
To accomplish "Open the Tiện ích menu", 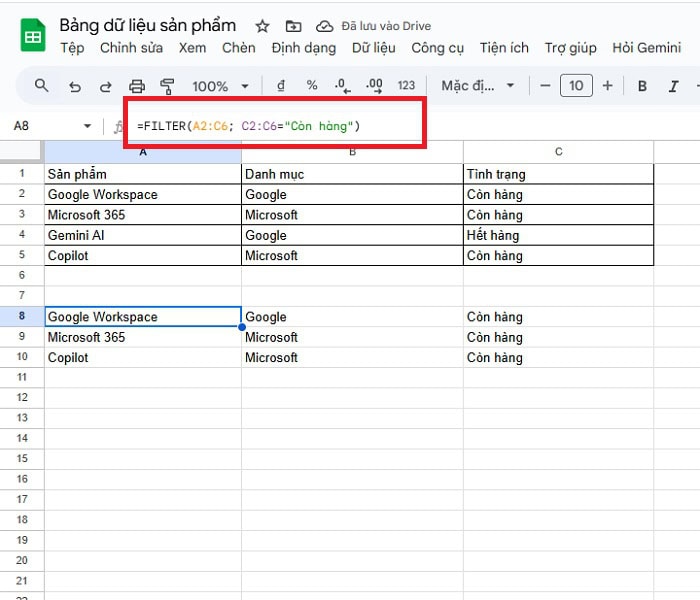I will (x=504, y=48).
